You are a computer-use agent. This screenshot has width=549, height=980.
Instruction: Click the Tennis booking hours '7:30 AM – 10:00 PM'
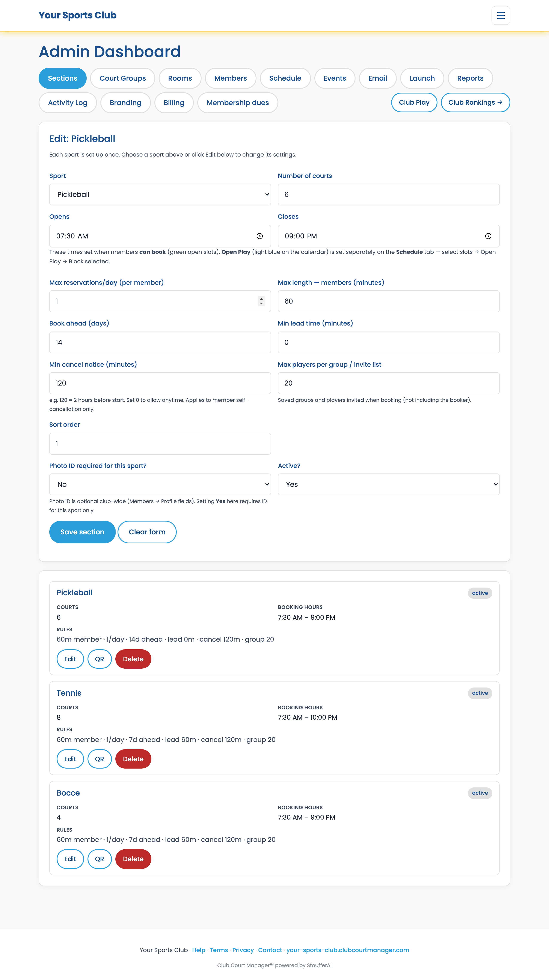tap(307, 718)
